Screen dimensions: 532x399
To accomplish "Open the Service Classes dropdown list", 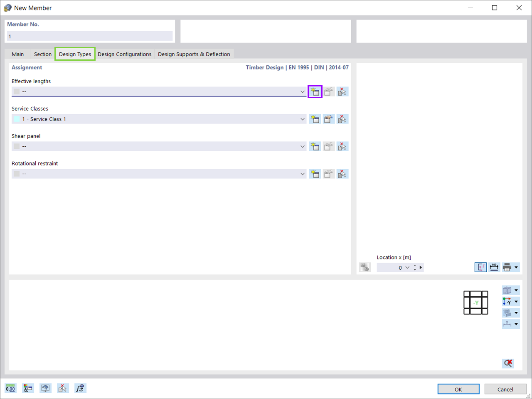I will (x=303, y=119).
